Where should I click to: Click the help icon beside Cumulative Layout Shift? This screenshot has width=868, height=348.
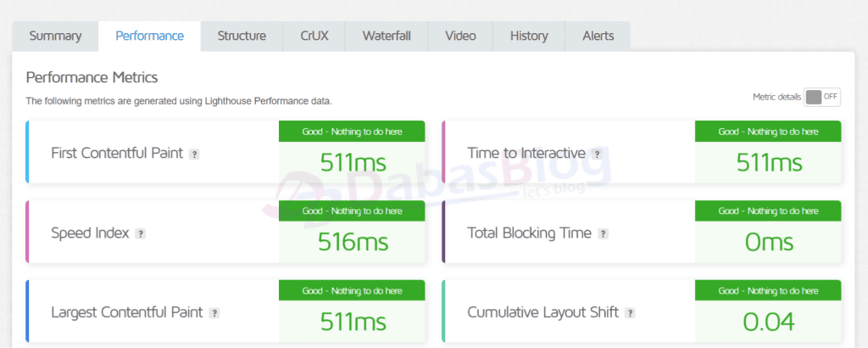pyautogui.click(x=630, y=313)
